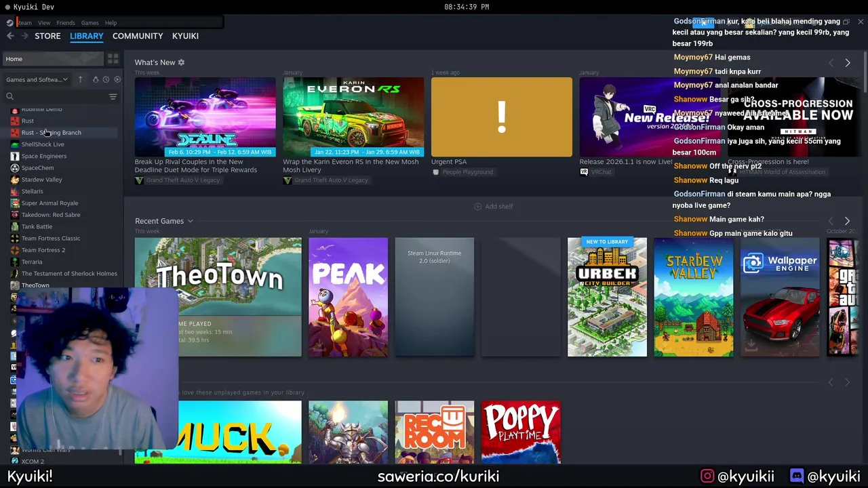Open the Friends menu
This screenshot has height=488, width=868.
click(66, 23)
